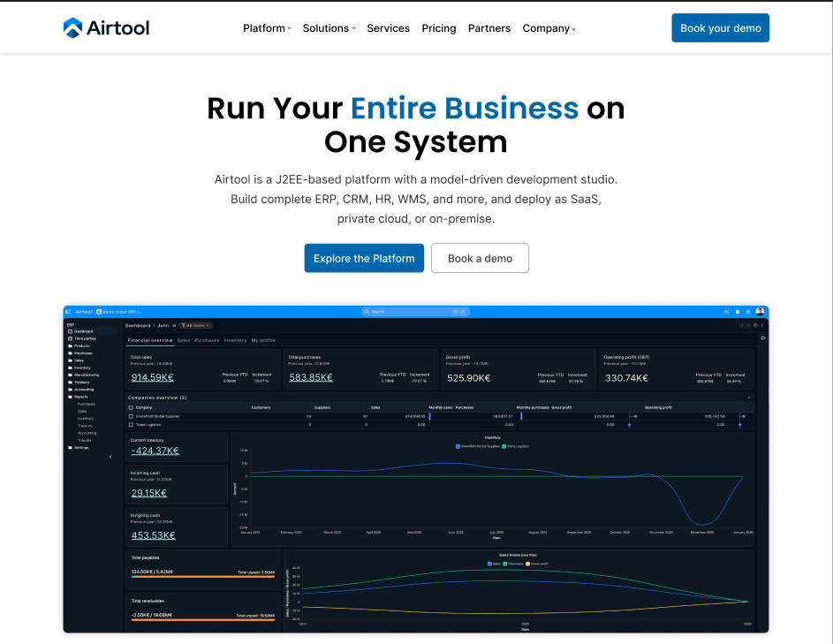Open the Services page

click(x=388, y=28)
